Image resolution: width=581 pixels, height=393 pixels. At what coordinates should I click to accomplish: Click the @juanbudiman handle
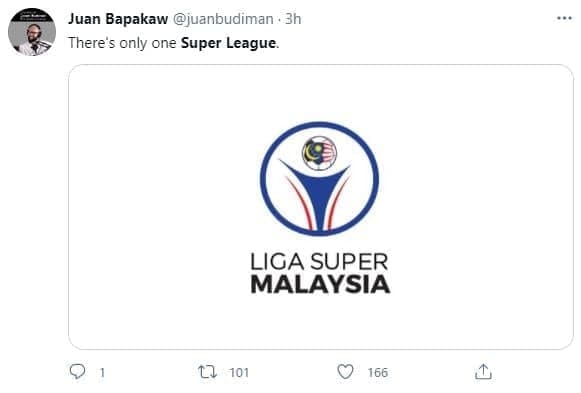[223, 19]
